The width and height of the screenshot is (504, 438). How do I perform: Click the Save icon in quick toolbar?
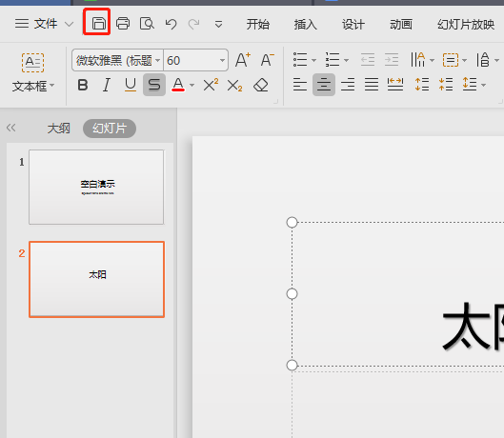[98, 24]
